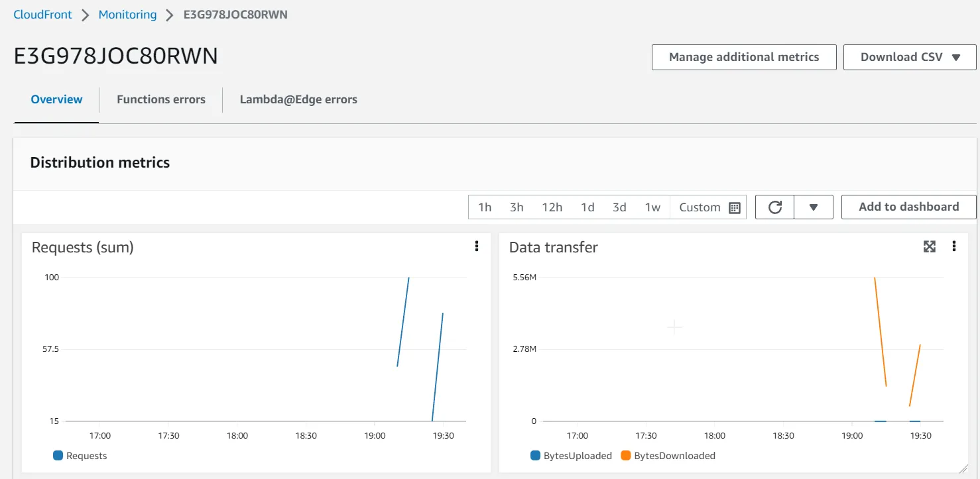980x479 pixels.
Task: Open the Monitoring breadcrumb link
Action: click(127, 14)
